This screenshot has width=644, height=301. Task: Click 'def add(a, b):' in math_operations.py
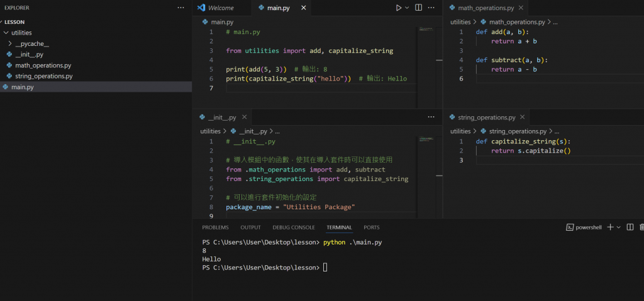502,31
